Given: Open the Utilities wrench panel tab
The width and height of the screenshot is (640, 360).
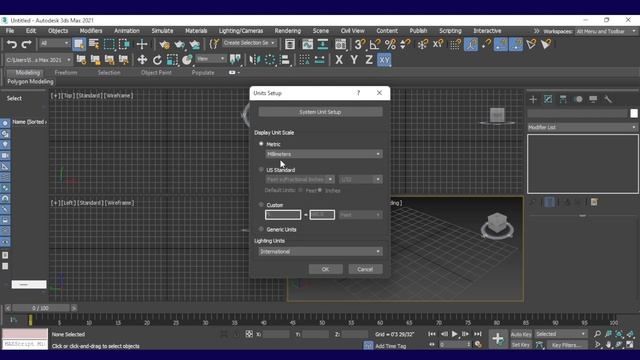Looking at the screenshot, I should pyautogui.click(x=608, y=99).
